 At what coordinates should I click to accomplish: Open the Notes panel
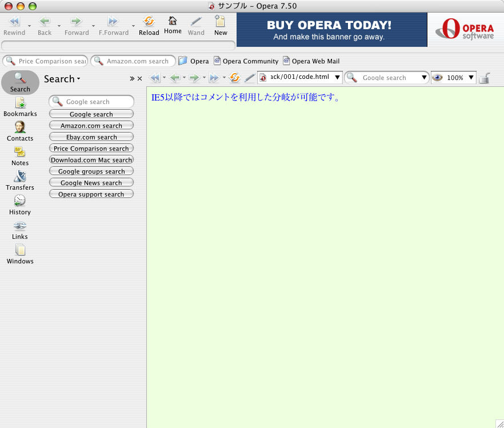pyautogui.click(x=20, y=155)
